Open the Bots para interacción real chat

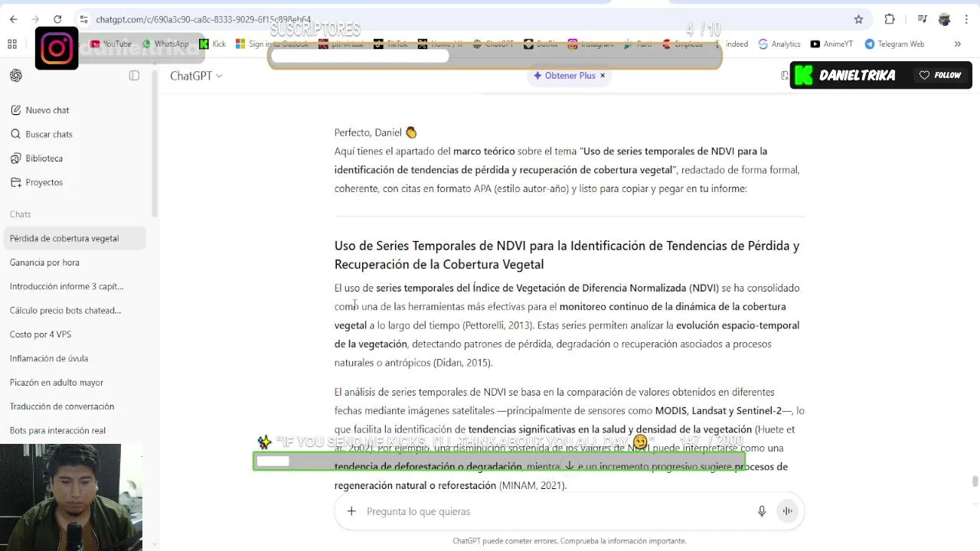(74, 430)
